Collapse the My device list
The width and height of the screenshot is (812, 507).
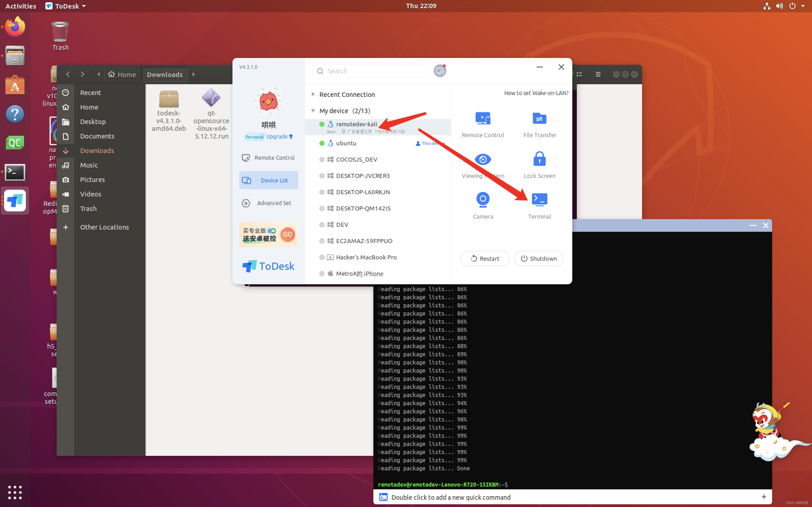pos(313,111)
